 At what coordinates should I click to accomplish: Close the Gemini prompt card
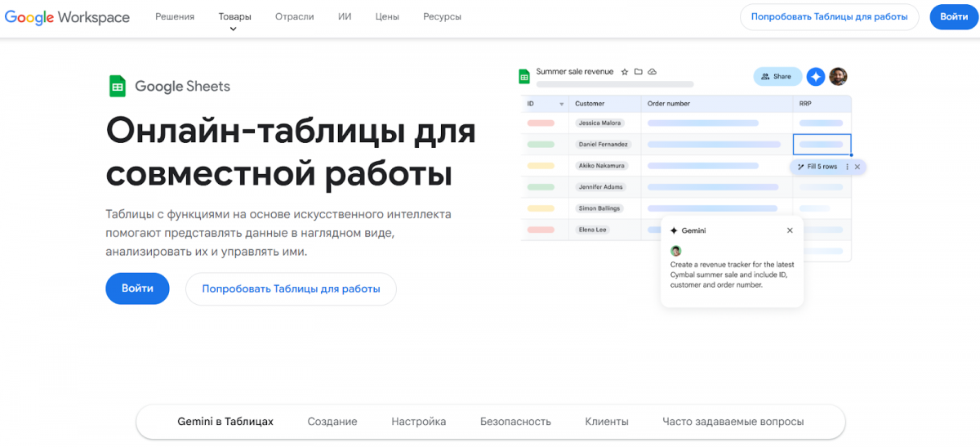(x=790, y=230)
